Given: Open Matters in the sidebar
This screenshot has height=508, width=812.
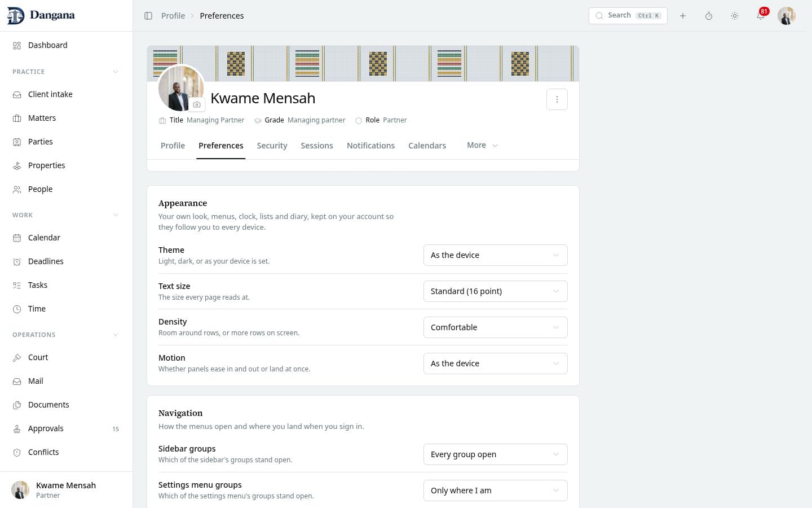Looking at the screenshot, I should 67,118.
